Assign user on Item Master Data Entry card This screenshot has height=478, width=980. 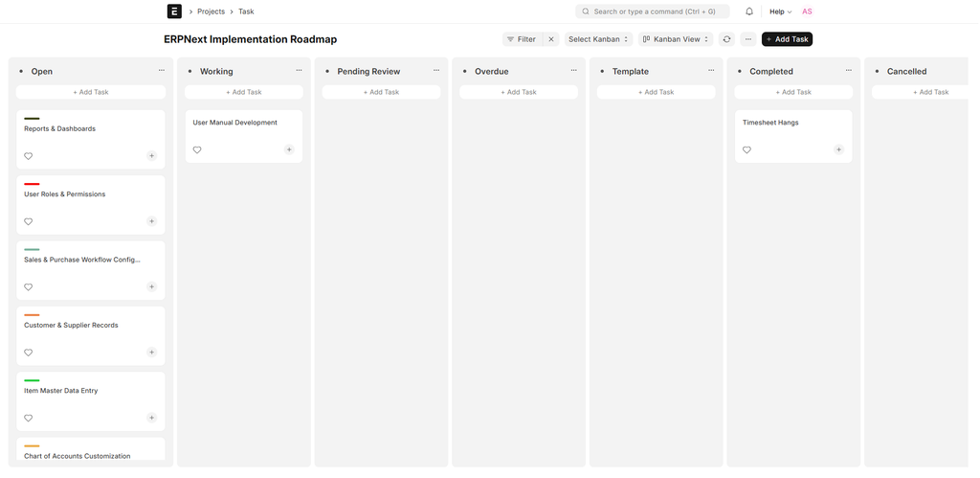point(152,418)
